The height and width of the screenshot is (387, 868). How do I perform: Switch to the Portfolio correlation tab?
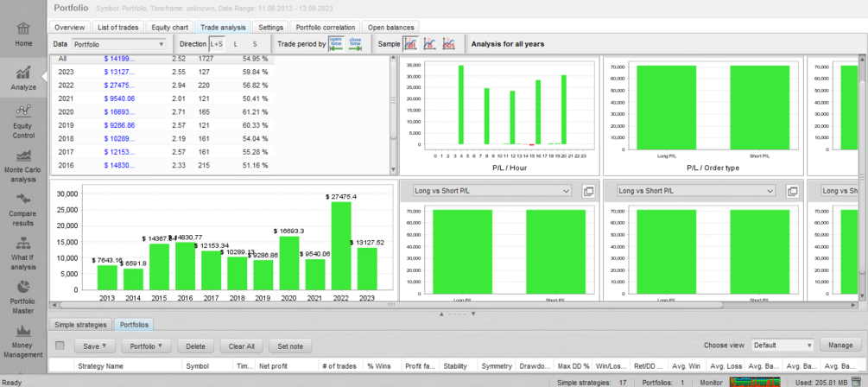point(325,27)
